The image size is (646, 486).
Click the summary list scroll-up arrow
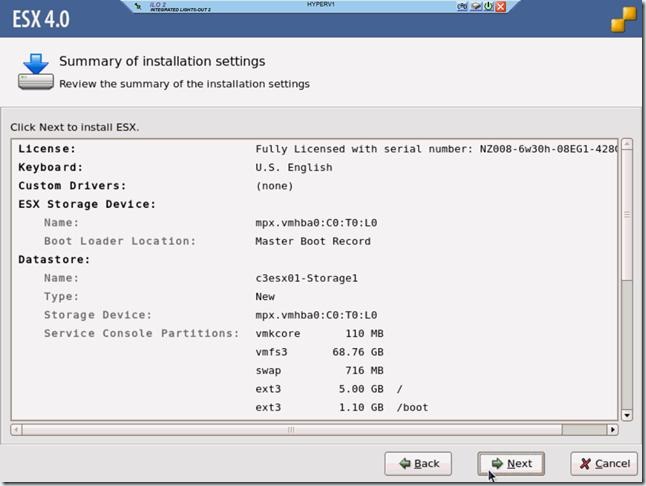627,144
